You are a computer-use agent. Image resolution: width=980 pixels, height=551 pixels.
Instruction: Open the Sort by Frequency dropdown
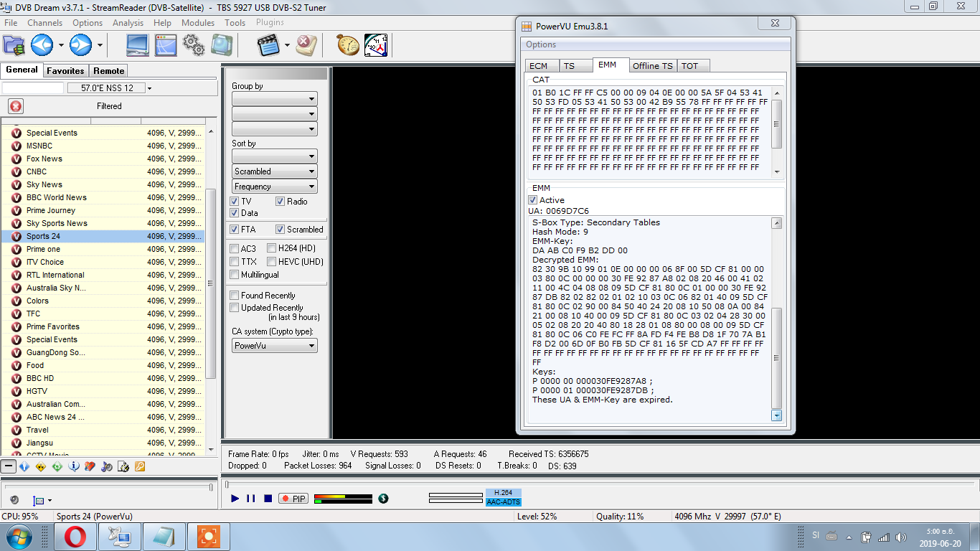point(274,187)
